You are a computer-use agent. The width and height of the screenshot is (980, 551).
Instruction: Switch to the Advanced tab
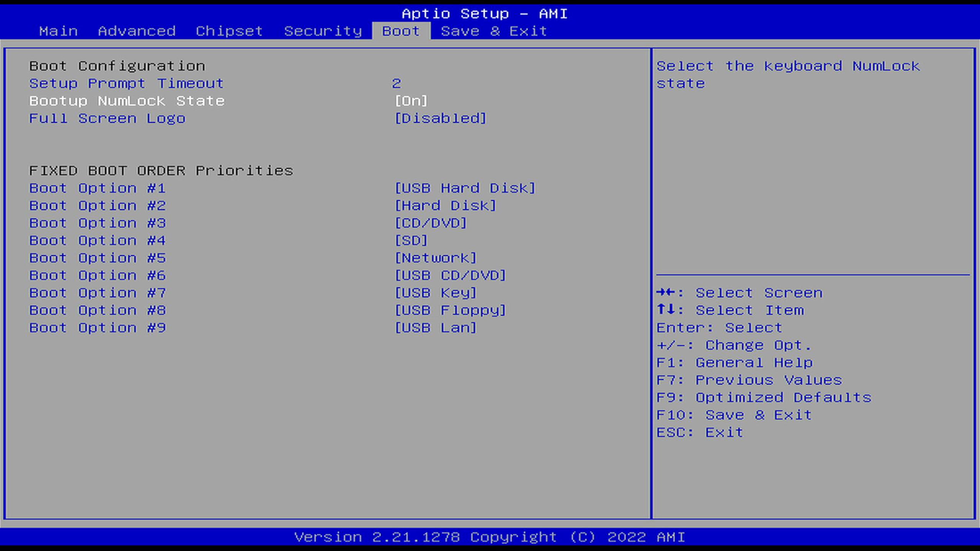(x=137, y=31)
